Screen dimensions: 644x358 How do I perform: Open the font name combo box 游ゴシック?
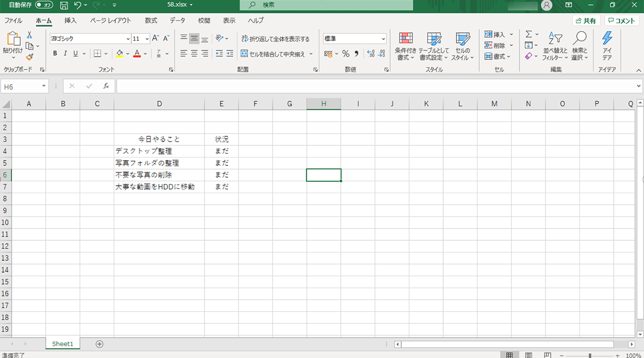coord(90,39)
